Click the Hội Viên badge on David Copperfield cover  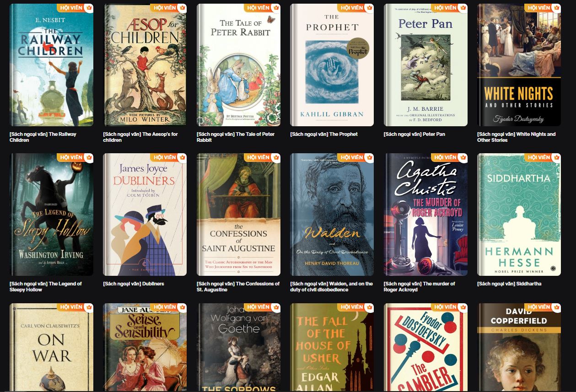coord(543,307)
